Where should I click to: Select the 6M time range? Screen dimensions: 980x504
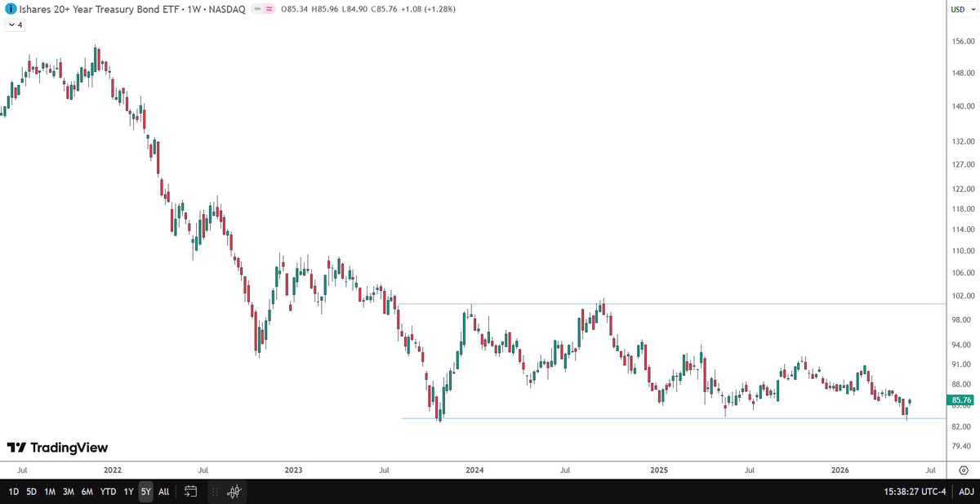pyautogui.click(x=87, y=492)
